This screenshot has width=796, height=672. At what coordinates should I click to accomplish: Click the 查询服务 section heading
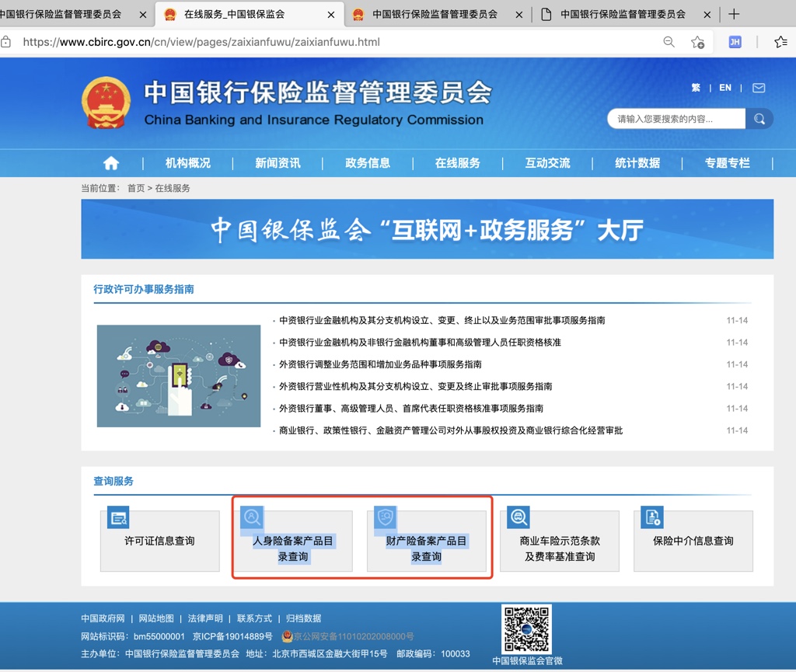pyautogui.click(x=113, y=481)
